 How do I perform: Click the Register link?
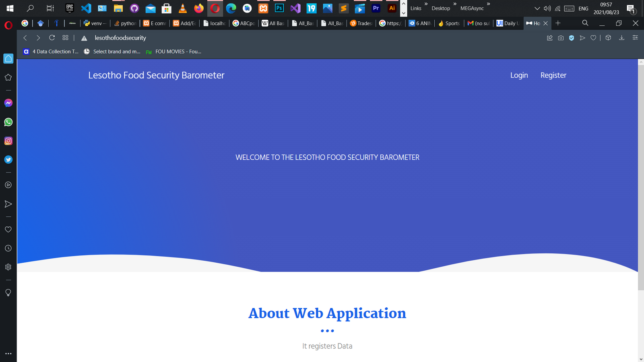point(553,75)
